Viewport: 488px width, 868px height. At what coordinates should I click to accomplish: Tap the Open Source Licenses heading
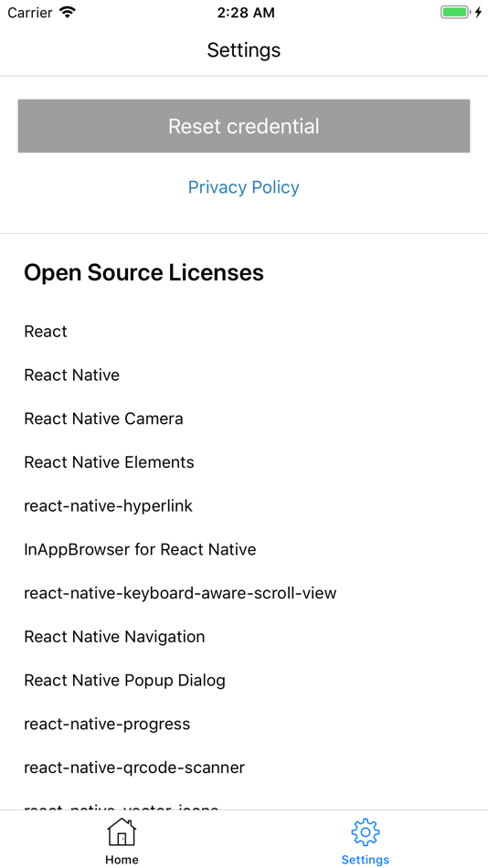(x=144, y=273)
